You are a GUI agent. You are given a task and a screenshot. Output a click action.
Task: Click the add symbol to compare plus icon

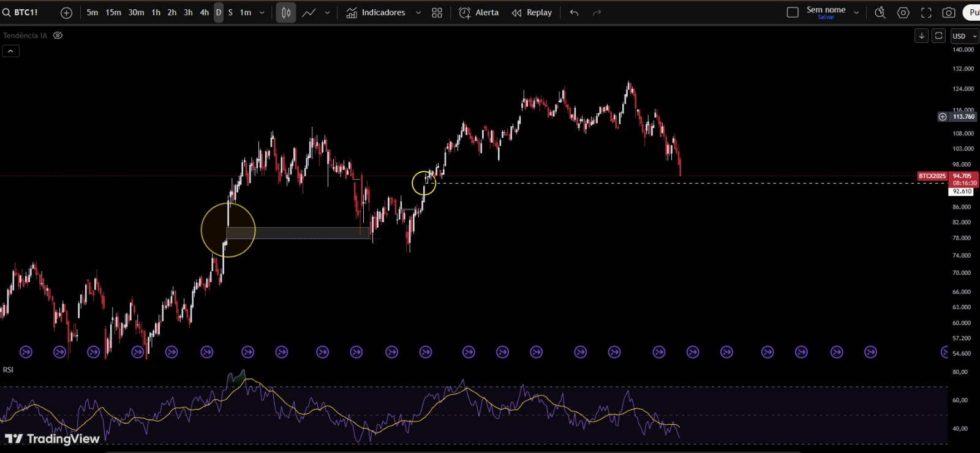(x=66, y=13)
